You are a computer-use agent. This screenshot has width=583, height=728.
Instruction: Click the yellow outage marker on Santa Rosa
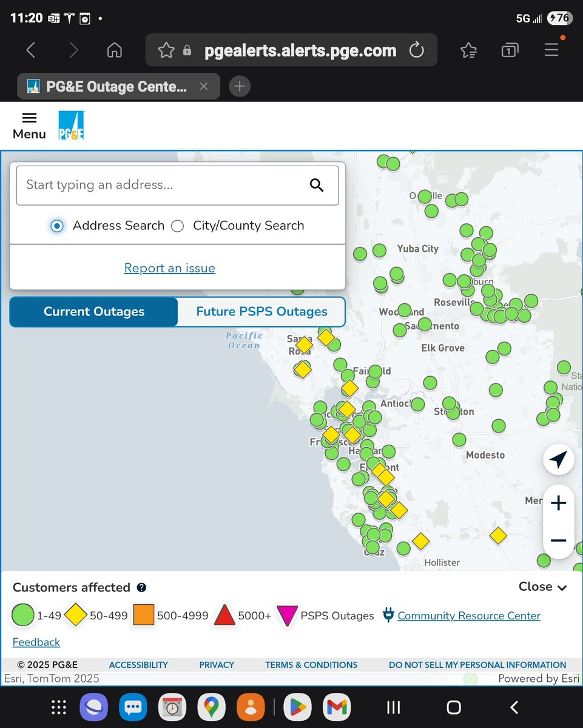(304, 346)
